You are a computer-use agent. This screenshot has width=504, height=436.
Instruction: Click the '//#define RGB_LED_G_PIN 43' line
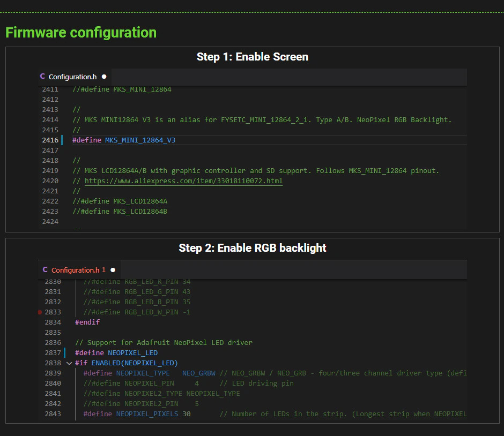click(137, 291)
